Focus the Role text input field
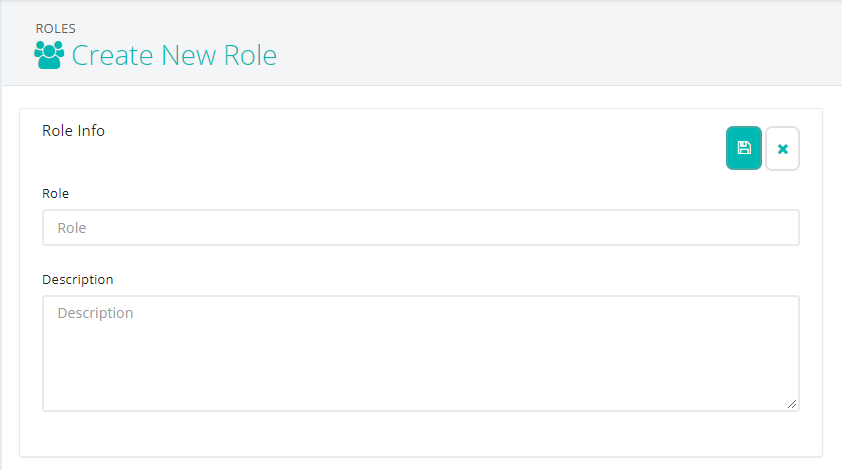The image size is (842, 470). [420, 228]
